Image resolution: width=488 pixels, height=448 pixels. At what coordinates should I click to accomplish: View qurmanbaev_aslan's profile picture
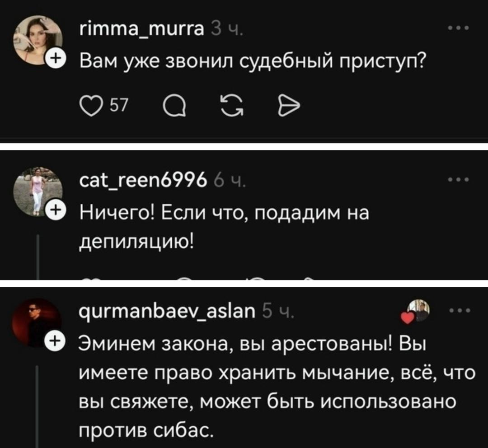(37, 322)
